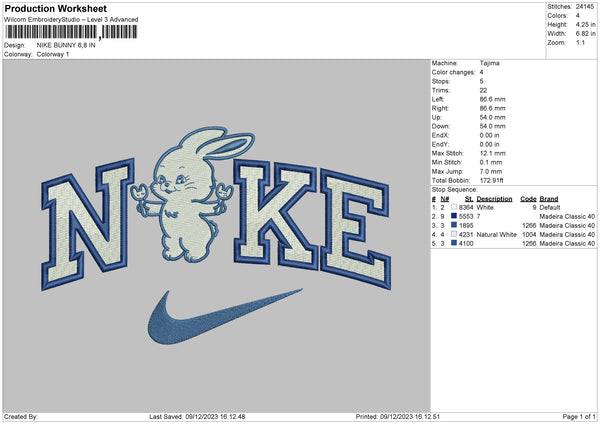The height and width of the screenshot is (424, 600).
Task: Click the 'Code' column header
Action: tap(528, 199)
